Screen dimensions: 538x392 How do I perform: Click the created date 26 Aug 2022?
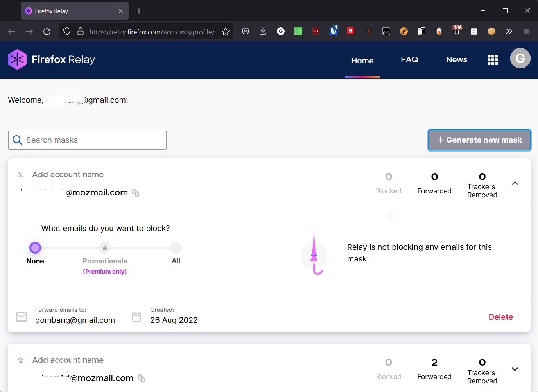(174, 320)
